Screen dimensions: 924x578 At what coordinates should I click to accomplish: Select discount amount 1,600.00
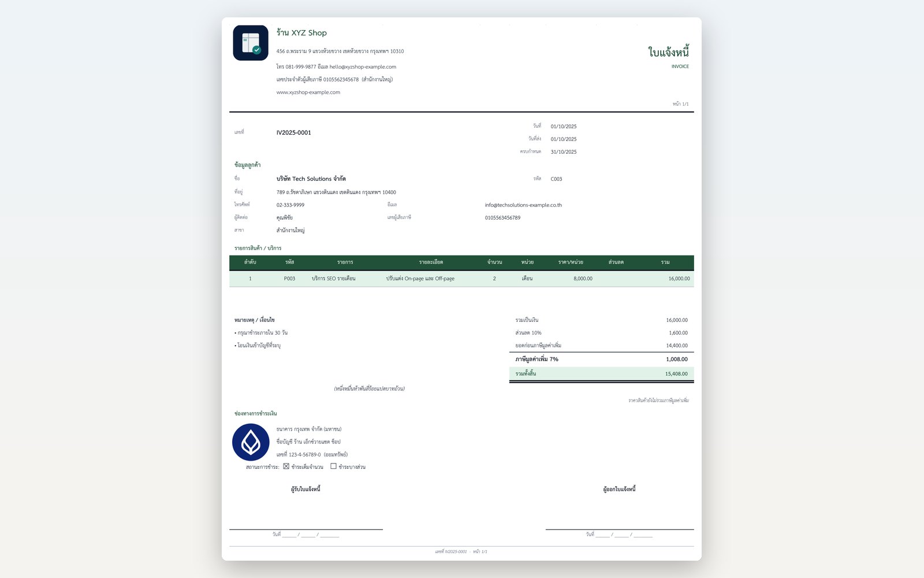(x=678, y=333)
